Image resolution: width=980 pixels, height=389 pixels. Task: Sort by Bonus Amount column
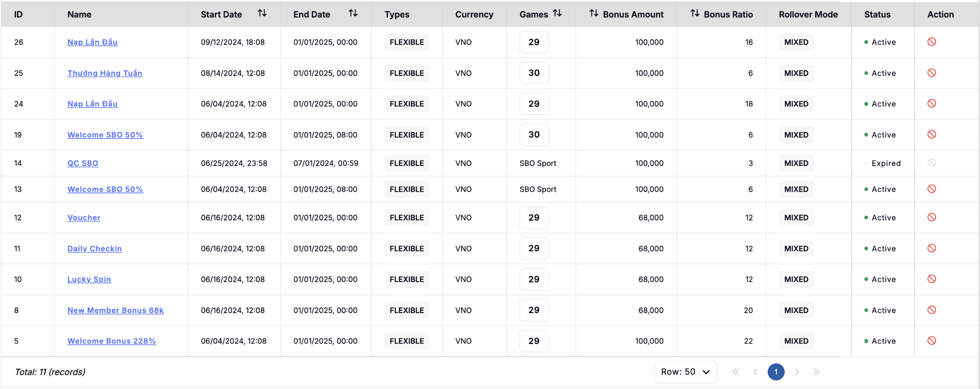[x=594, y=14]
